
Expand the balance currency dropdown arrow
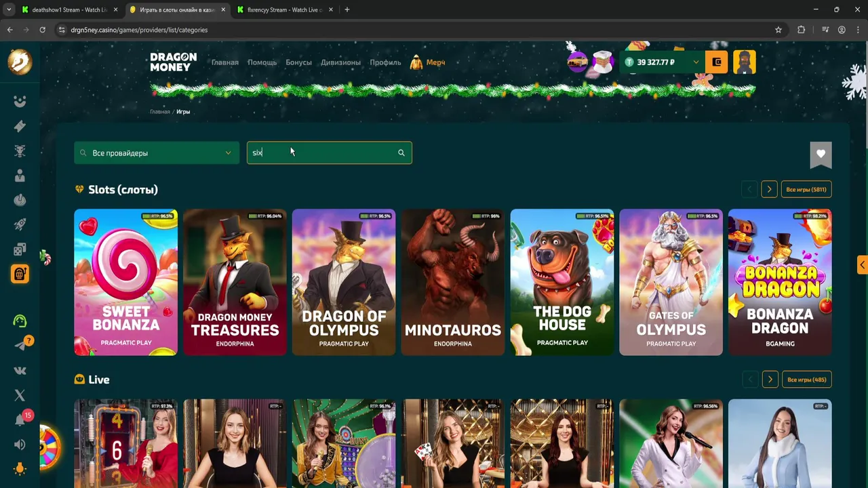click(x=695, y=62)
